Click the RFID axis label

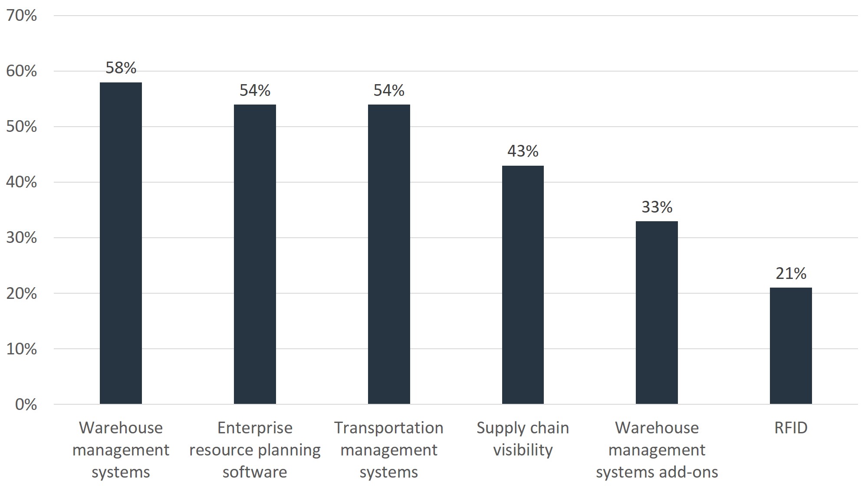[x=791, y=428]
